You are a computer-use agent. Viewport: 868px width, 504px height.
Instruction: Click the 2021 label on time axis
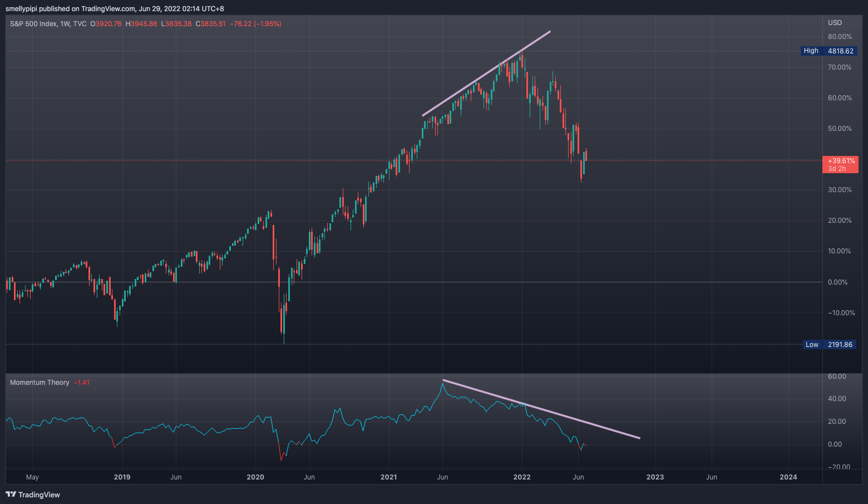388,477
